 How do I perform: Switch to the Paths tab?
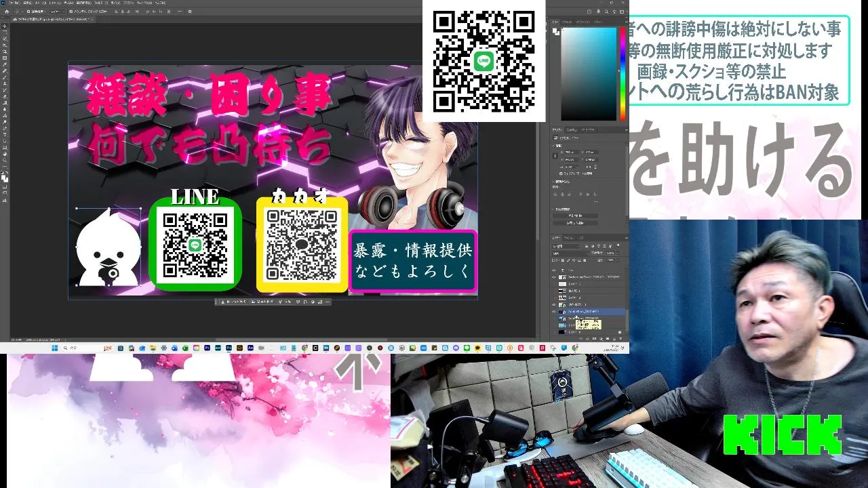[x=582, y=237]
